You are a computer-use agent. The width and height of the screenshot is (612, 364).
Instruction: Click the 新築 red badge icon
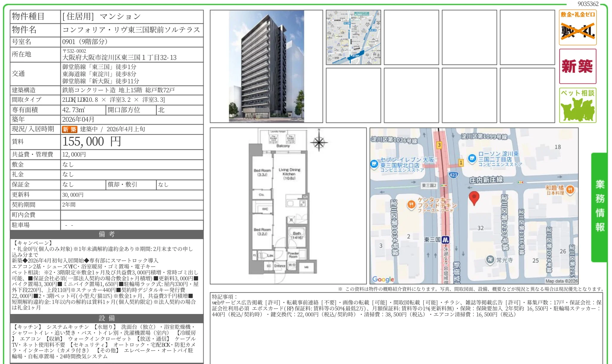(x=577, y=66)
